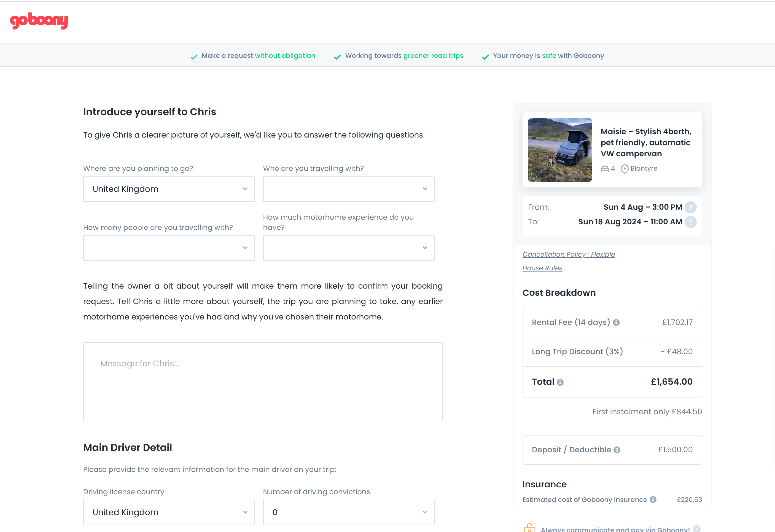Click into the 'Message for Chris' text box
The height and width of the screenshot is (532, 775).
coord(263,381)
